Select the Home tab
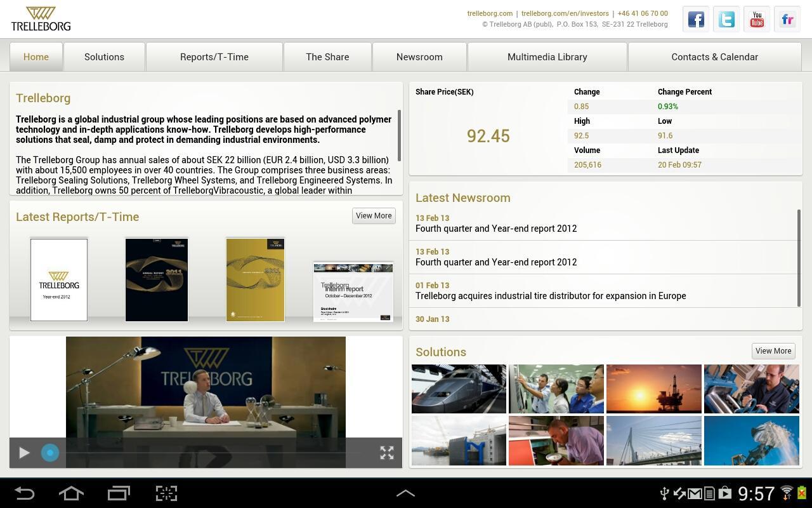Viewport: 812px width, 508px height. pos(36,57)
